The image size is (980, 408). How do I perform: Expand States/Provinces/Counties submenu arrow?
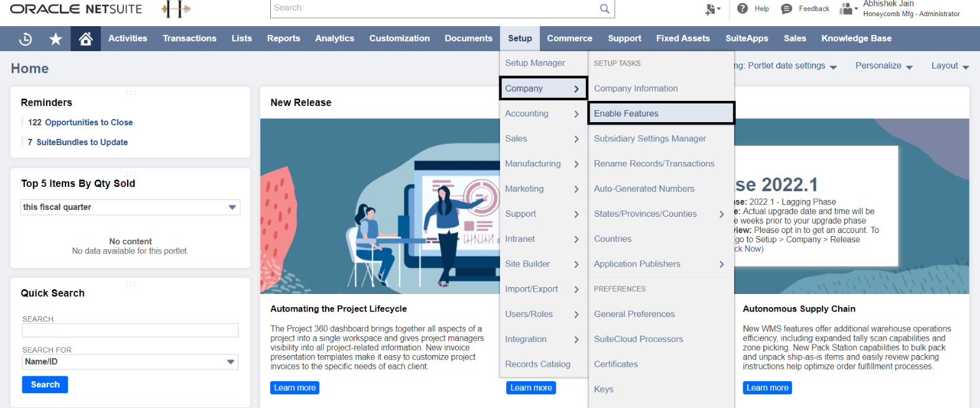[x=722, y=214]
